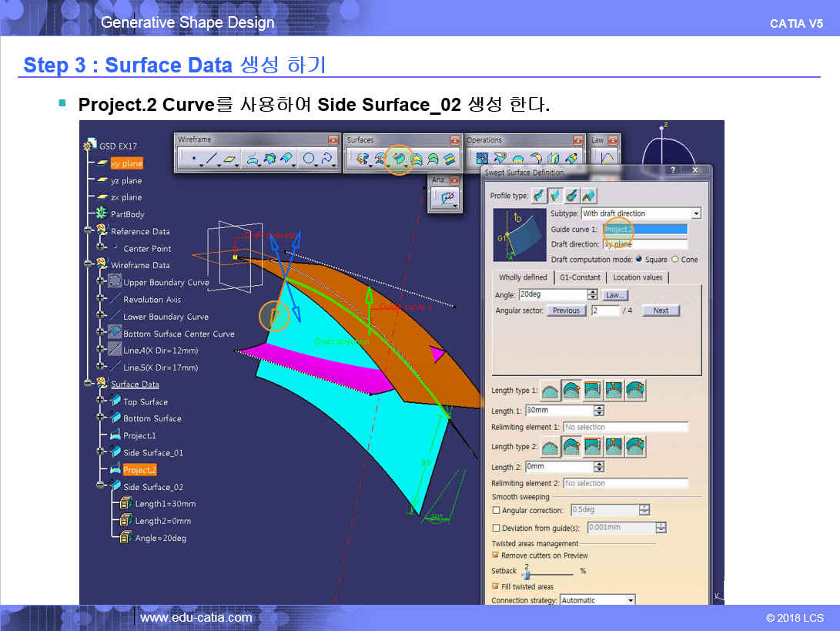Select the Circle tool in Wireframe toolbar
The height and width of the screenshot is (631, 840).
(x=309, y=159)
